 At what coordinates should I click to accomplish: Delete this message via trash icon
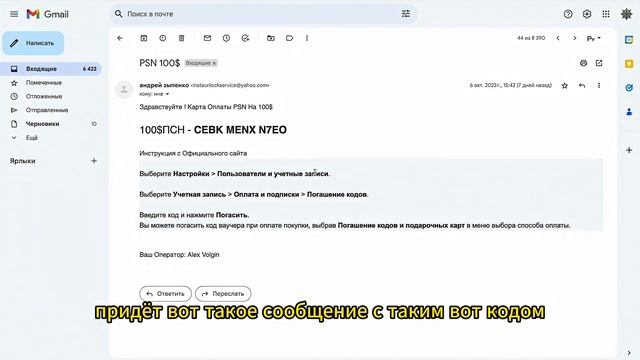pos(181,38)
